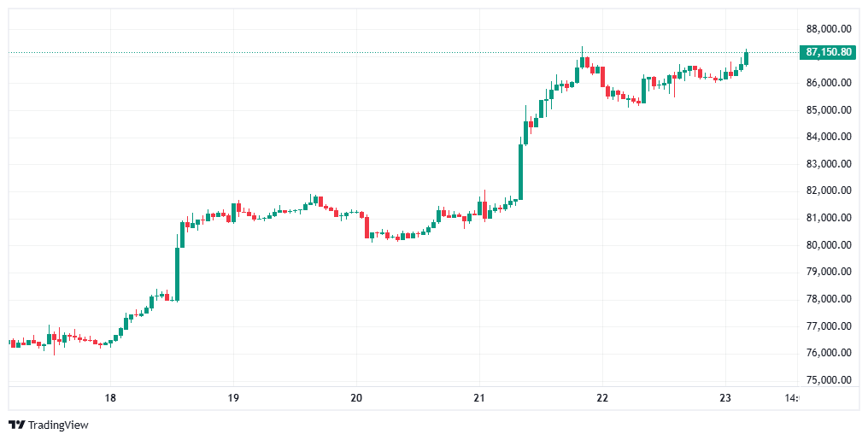This screenshot has width=868, height=440.
Task: Select the 85,000.00 price axis label
Action: (x=829, y=110)
